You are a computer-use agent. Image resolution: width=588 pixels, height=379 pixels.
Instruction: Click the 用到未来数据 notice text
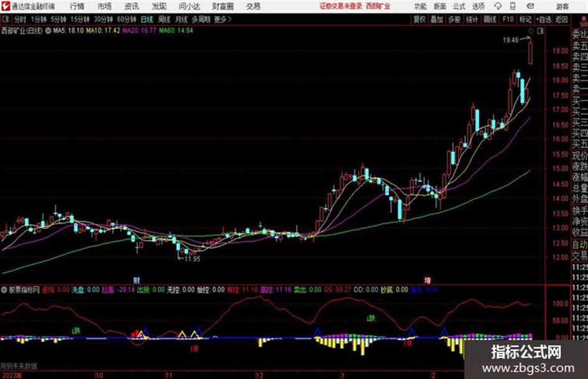click(x=19, y=366)
